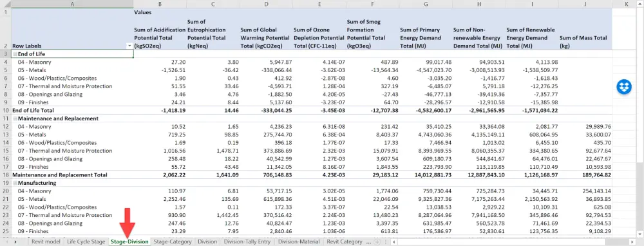This screenshot has height=246, width=644.
Task: Select cell with value -3.45E-03
Action: (x=319, y=110)
